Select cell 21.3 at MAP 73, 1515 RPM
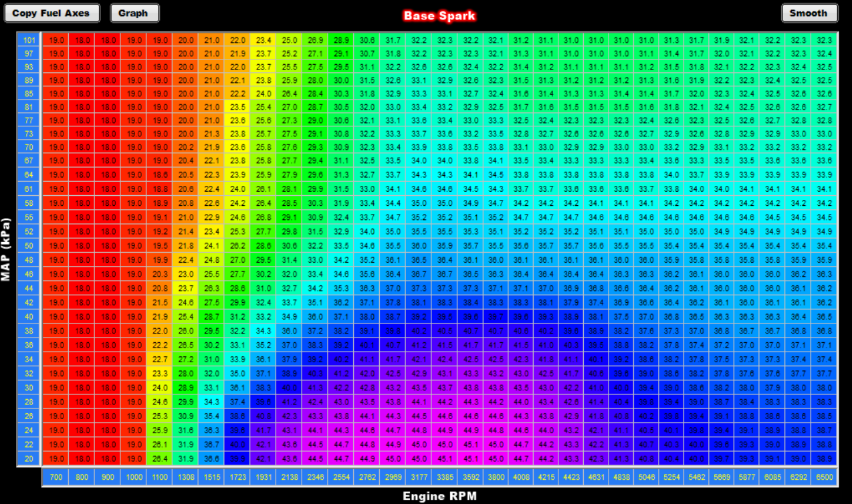This screenshot has height=504, width=852. [211, 134]
